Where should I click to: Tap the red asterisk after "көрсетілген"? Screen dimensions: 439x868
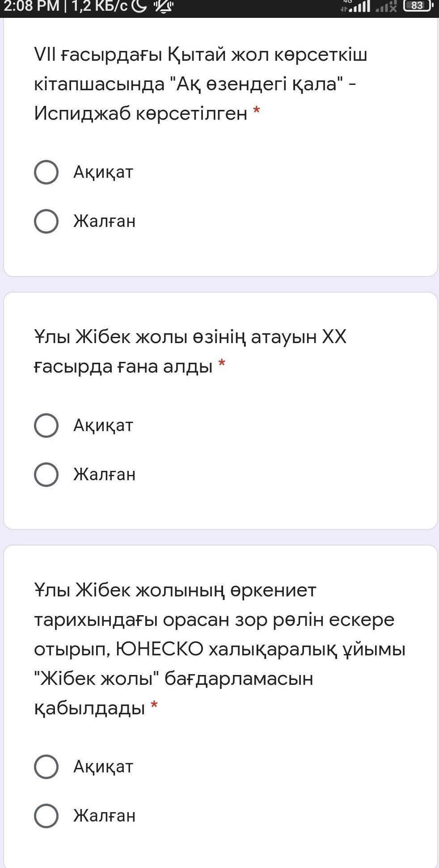pos(257,110)
